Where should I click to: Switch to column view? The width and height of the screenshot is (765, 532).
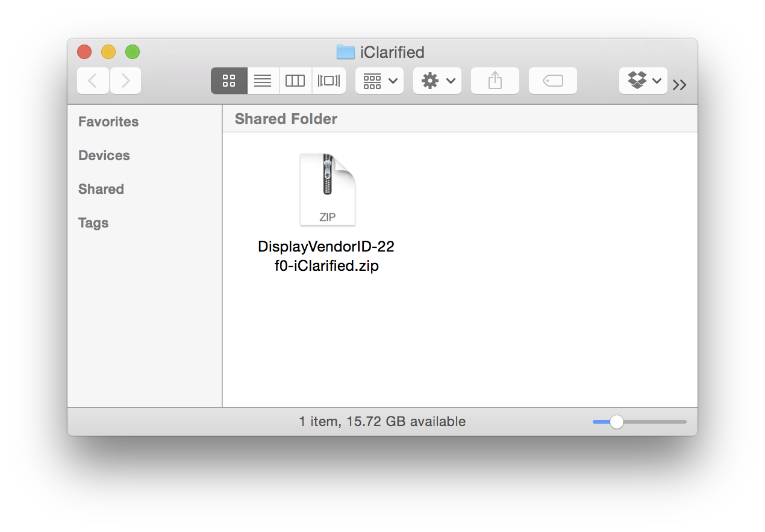295,81
